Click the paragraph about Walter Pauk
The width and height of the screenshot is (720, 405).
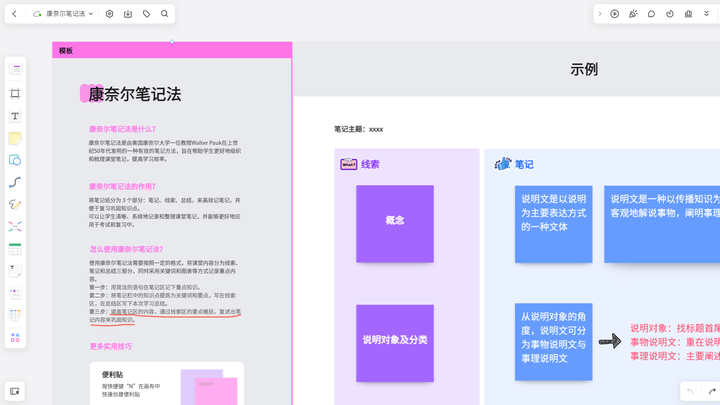coord(164,151)
